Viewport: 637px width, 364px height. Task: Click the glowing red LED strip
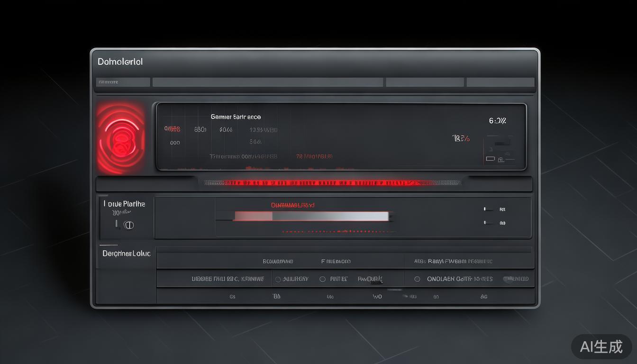pyautogui.click(x=332, y=182)
